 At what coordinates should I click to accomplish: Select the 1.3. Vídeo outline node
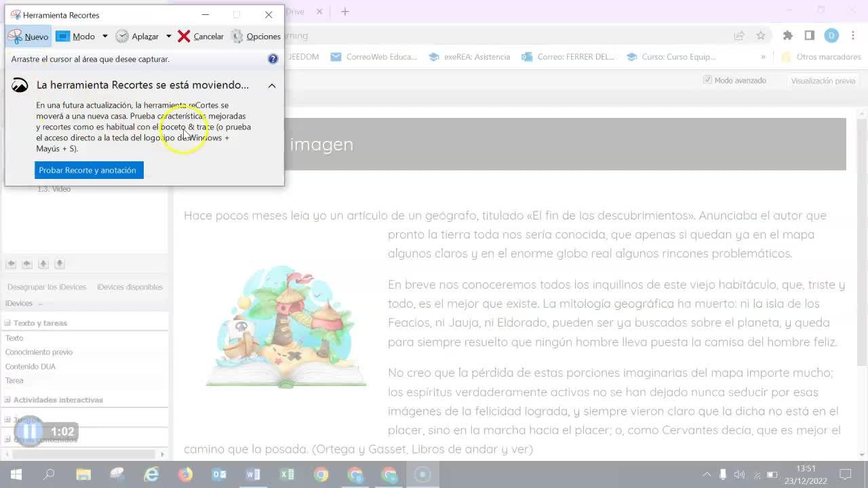[54, 189]
